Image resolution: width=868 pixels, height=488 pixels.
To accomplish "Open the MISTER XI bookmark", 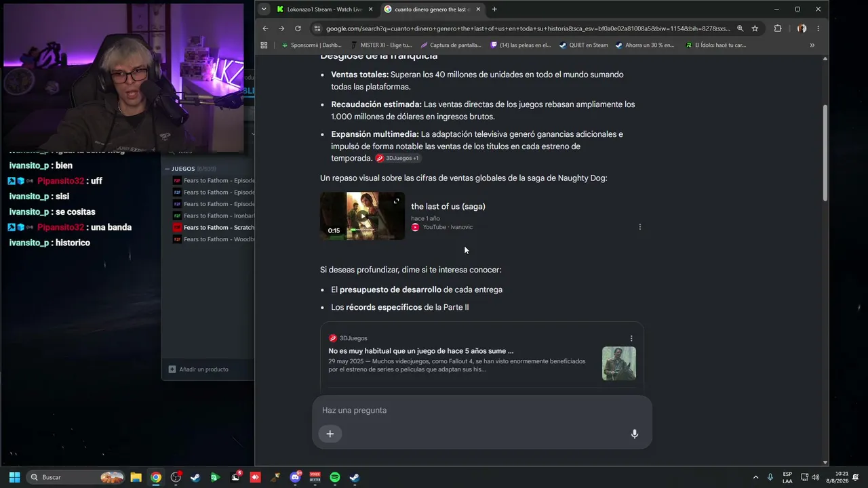I will click(x=381, y=45).
